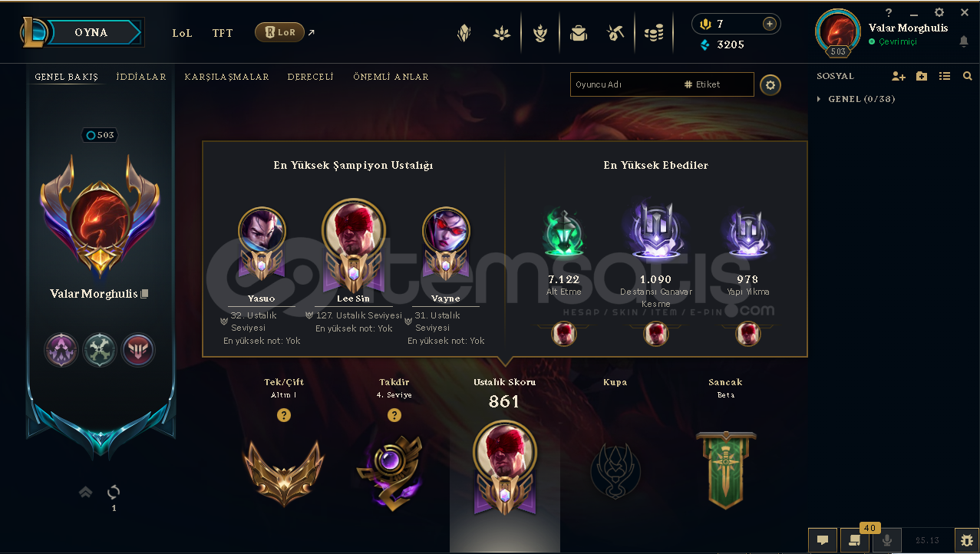Click the plus button beside RP balance
Image resolution: width=980 pixels, height=554 pixels.
(769, 24)
